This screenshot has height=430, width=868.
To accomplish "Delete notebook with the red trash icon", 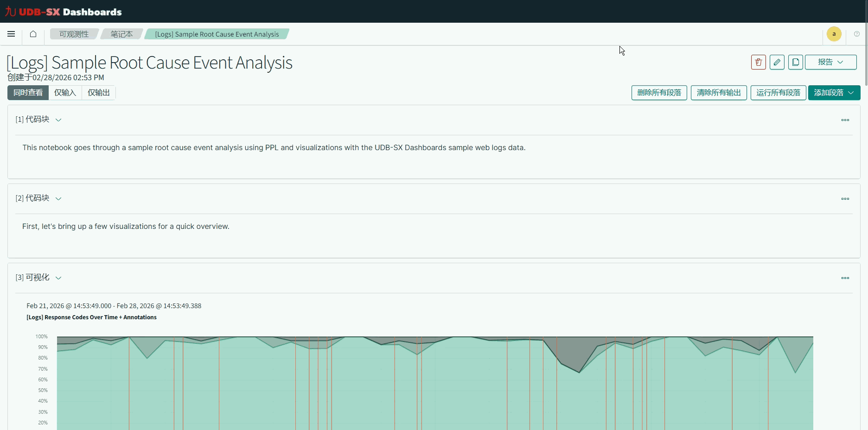I will pos(758,62).
